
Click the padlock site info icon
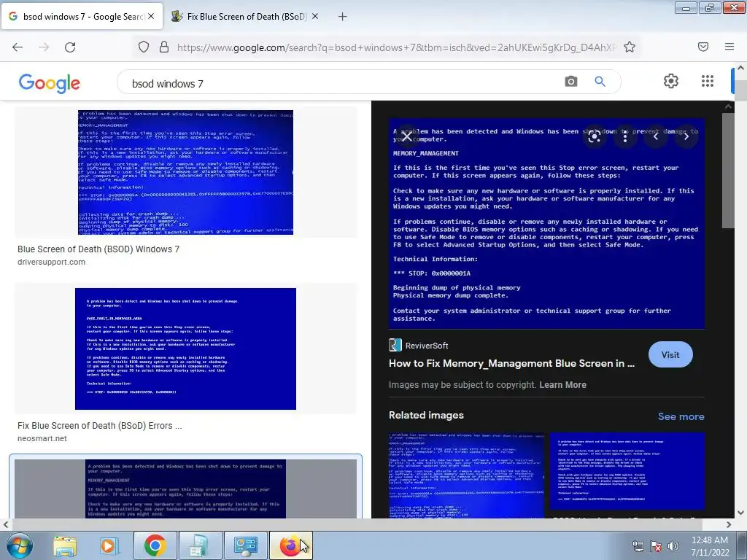(x=164, y=47)
